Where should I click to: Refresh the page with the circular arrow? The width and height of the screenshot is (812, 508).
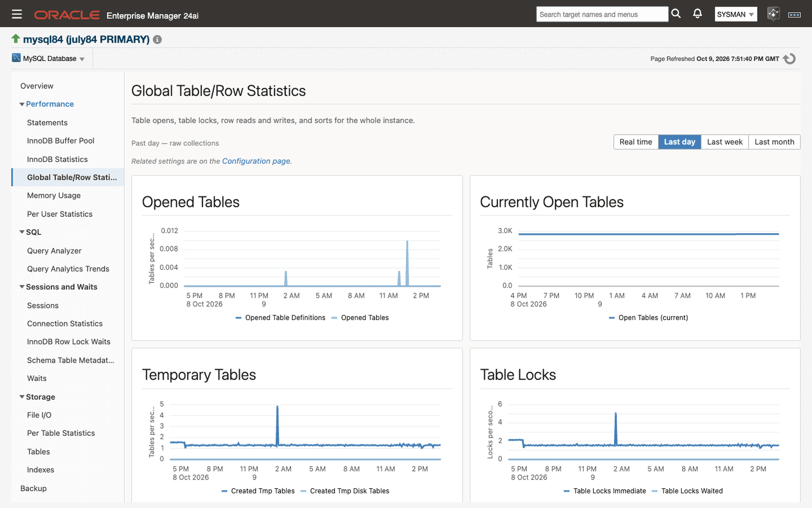point(789,59)
